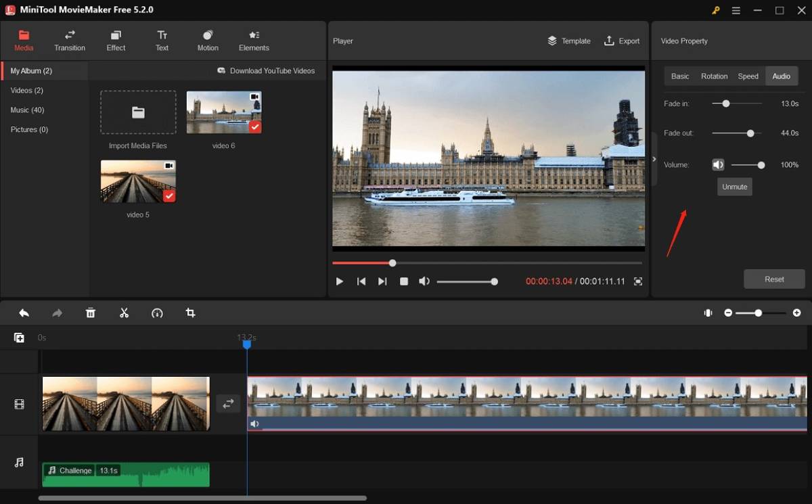This screenshot has width=812, height=504.
Task: Click the undo arrow icon
Action: coord(24,313)
